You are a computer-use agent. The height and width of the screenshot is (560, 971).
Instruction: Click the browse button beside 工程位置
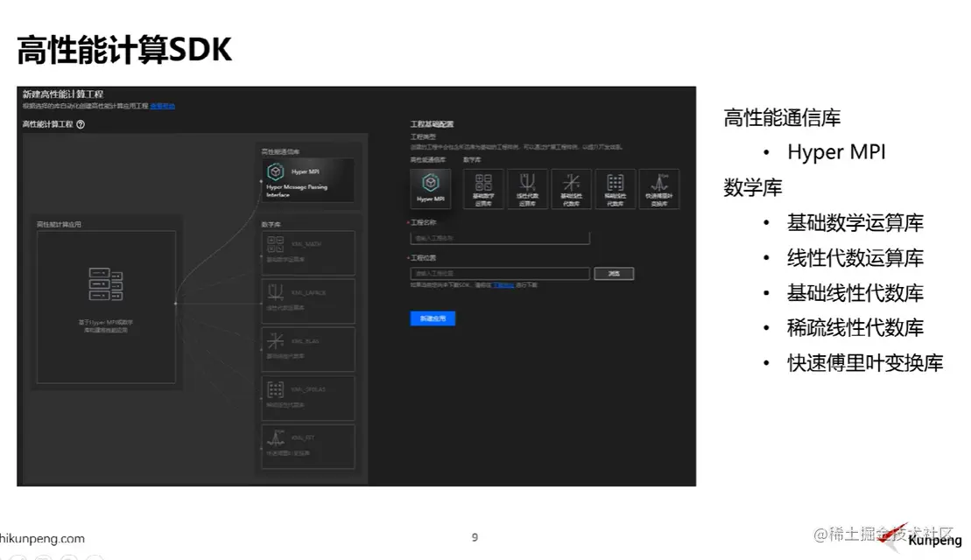614,274
